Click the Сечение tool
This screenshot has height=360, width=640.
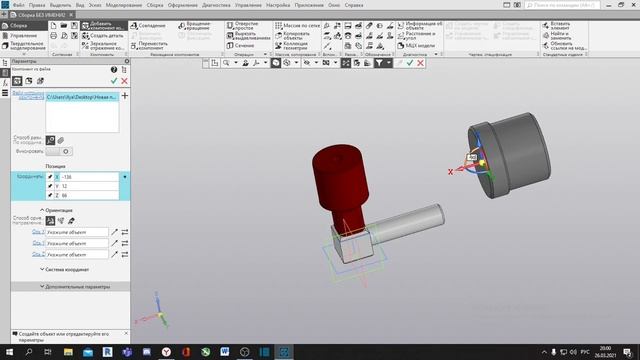click(240, 45)
